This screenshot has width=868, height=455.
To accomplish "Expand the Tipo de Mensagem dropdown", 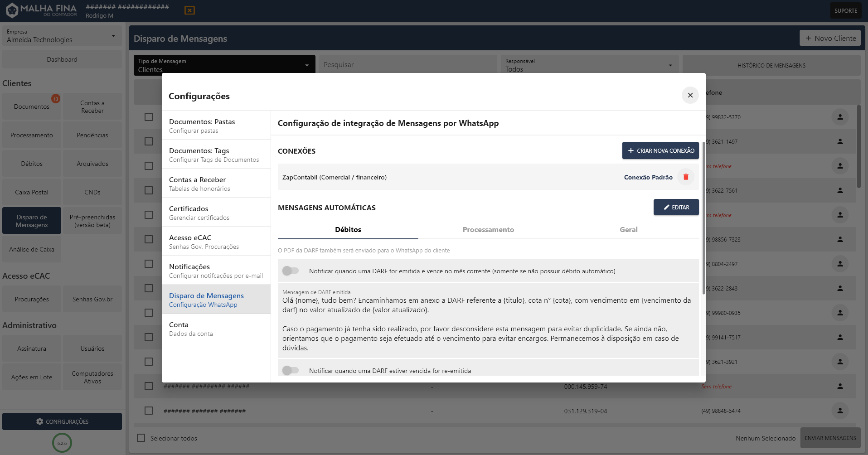I will [x=224, y=65].
